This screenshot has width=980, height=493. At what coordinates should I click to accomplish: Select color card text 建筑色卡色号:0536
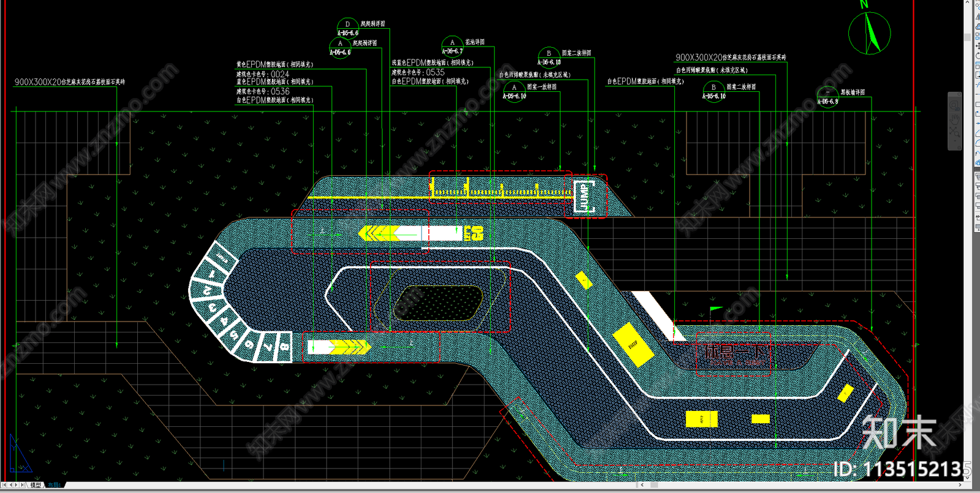coord(263,91)
